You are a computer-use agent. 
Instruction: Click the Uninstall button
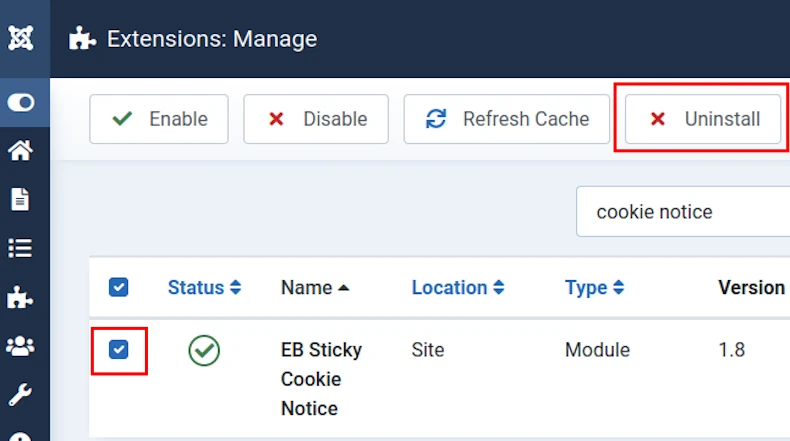point(703,119)
